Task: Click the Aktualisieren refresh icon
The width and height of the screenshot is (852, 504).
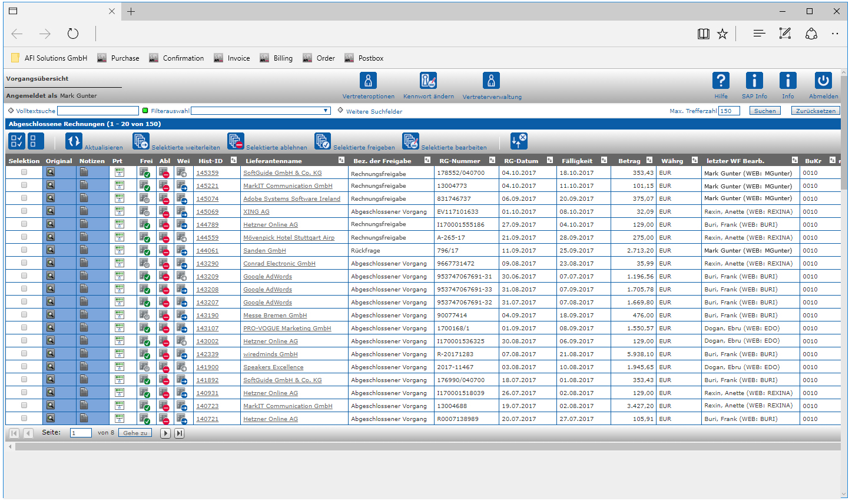Action: point(74,141)
